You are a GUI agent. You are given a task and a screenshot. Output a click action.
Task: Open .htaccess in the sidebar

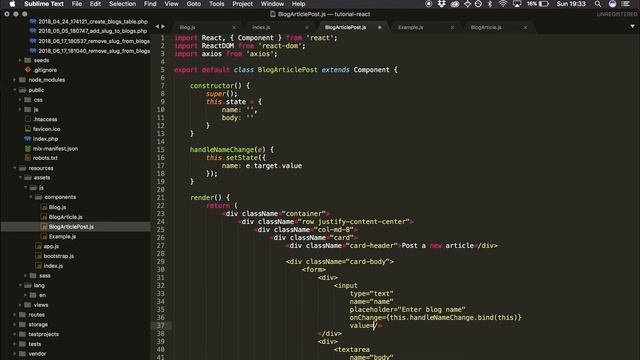[45, 119]
